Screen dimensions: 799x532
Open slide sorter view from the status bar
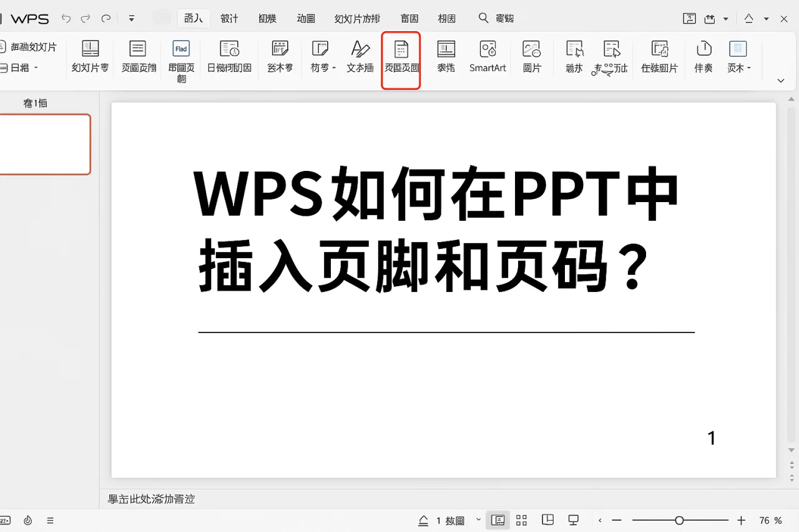[x=522, y=520]
